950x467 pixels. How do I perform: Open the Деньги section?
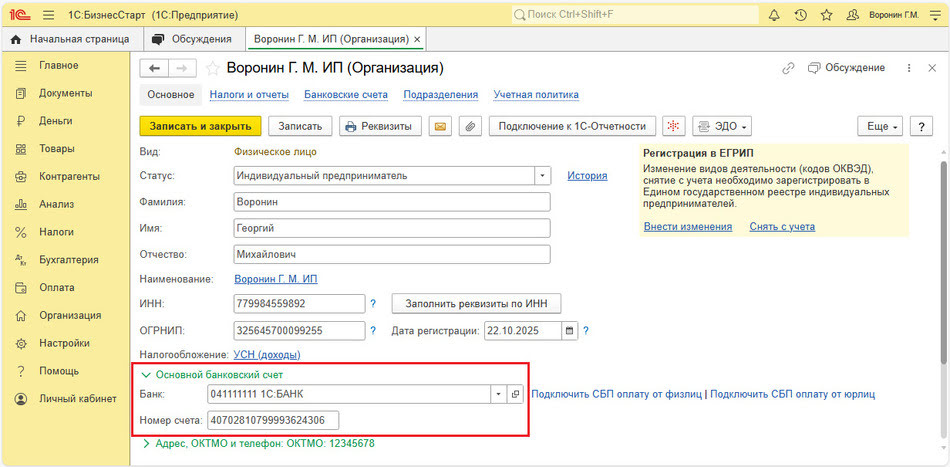pos(56,121)
